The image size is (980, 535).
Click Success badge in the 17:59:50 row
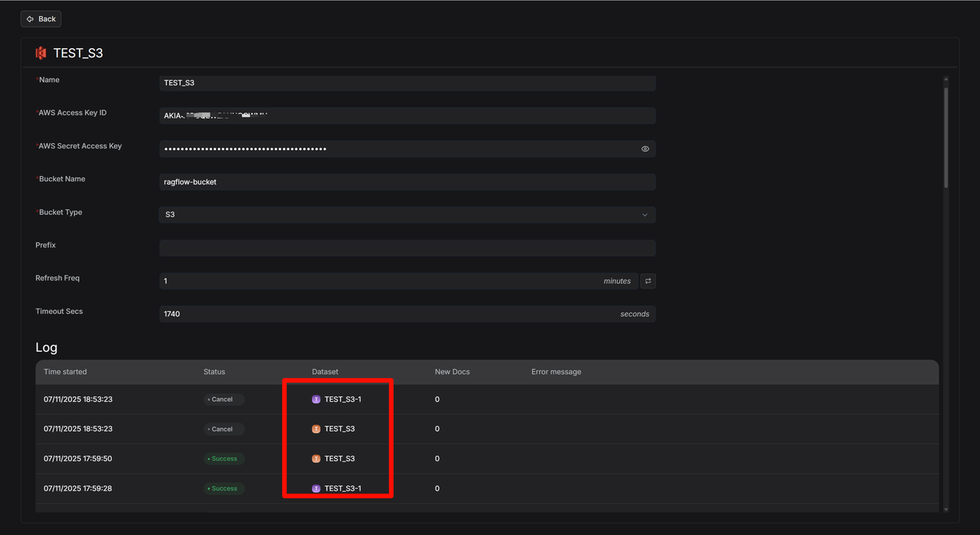(224, 459)
